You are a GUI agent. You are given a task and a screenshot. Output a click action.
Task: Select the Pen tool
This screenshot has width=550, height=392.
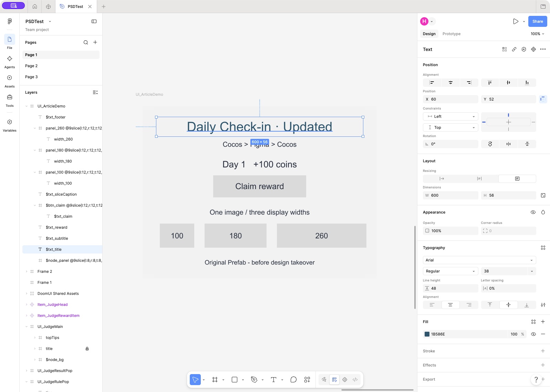pyautogui.click(x=254, y=380)
